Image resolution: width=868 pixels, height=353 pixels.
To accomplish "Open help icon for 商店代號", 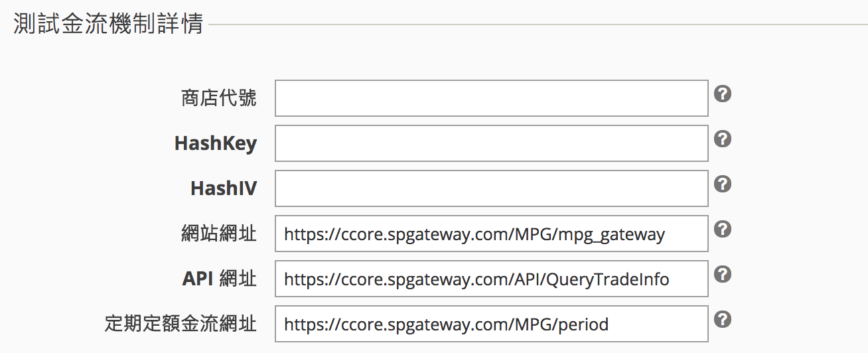I will point(723,94).
